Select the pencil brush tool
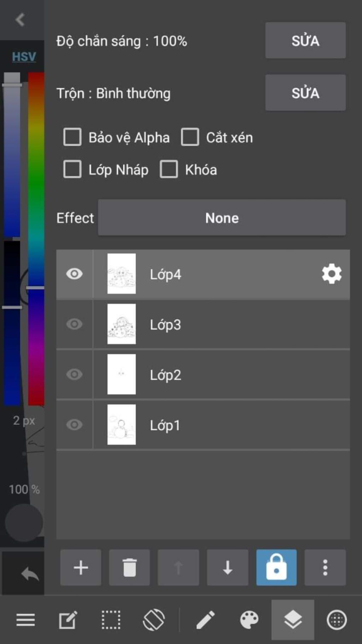 pyautogui.click(x=205, y=620)
